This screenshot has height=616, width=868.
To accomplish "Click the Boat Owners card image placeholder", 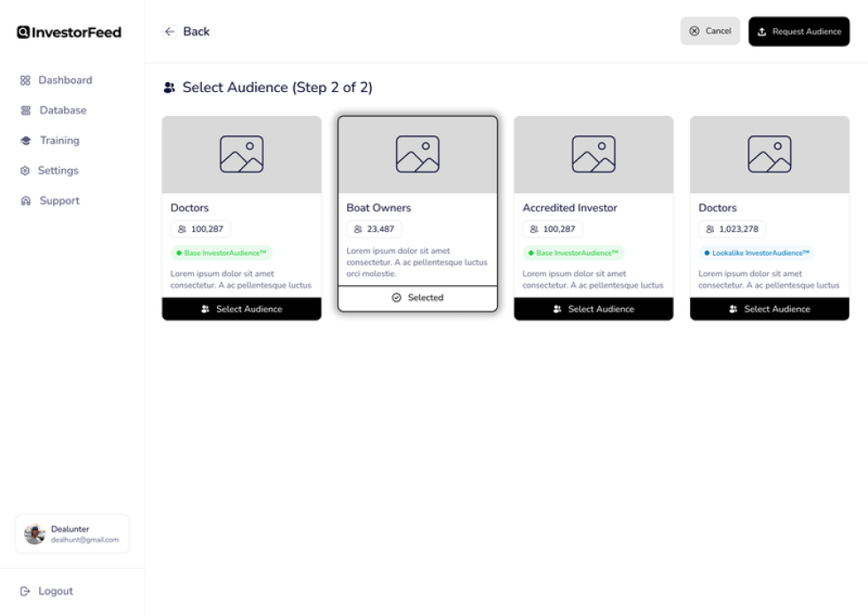I will tap(417, 154).
